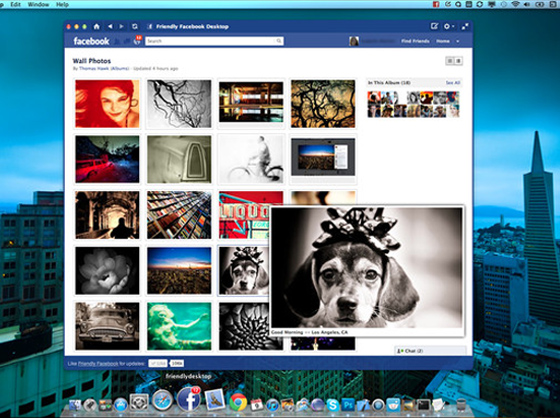Launch Safari from the Dock
This screenshot has width=560, height=418.
162,400
